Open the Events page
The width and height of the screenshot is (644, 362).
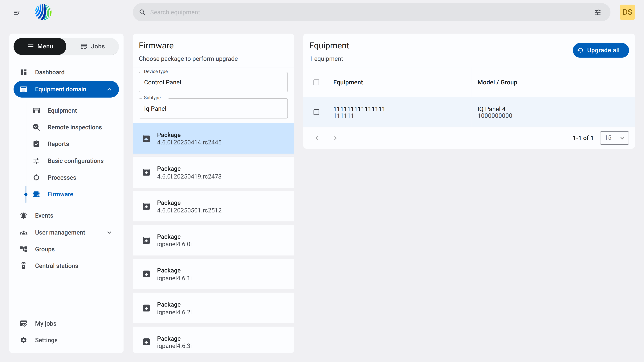[x=66, y=216]
